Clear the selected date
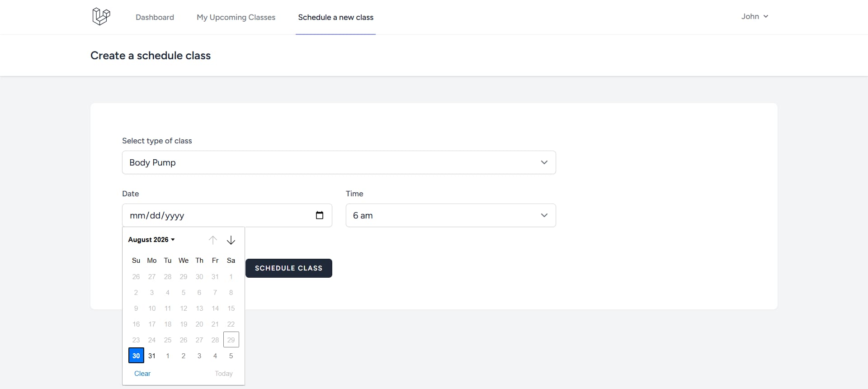 [142, 374]
